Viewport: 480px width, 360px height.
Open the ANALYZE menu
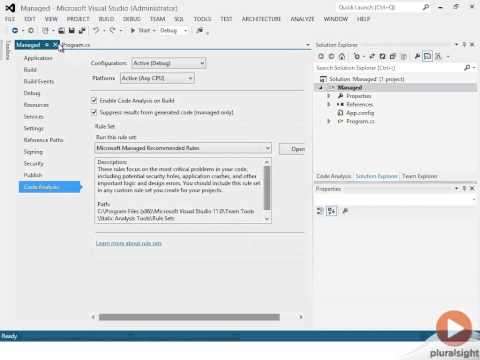[302, 19]
